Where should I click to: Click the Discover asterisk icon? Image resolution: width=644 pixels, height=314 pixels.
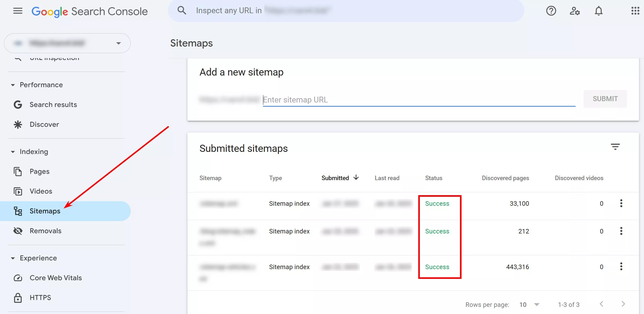[x=18, y=124]
